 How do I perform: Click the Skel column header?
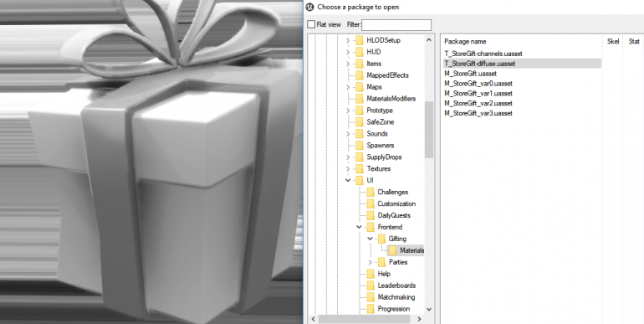[x=613, y=42]
